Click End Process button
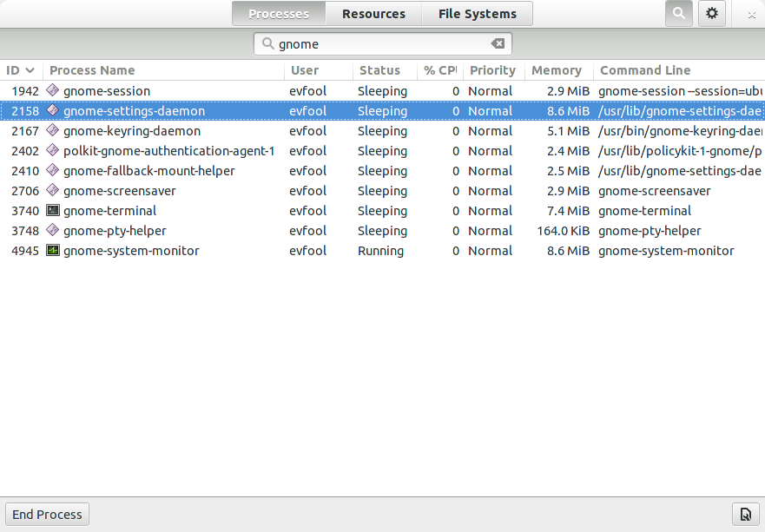 point(48,515)
